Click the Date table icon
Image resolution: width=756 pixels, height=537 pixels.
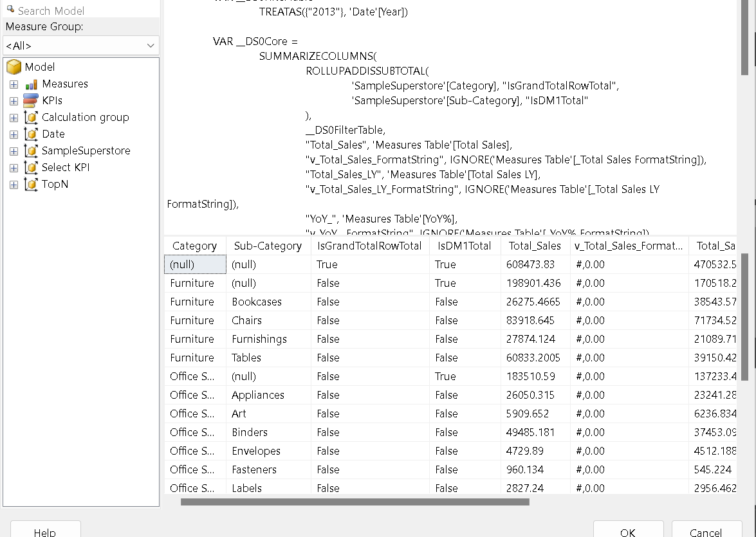click(x=31, y=134)
